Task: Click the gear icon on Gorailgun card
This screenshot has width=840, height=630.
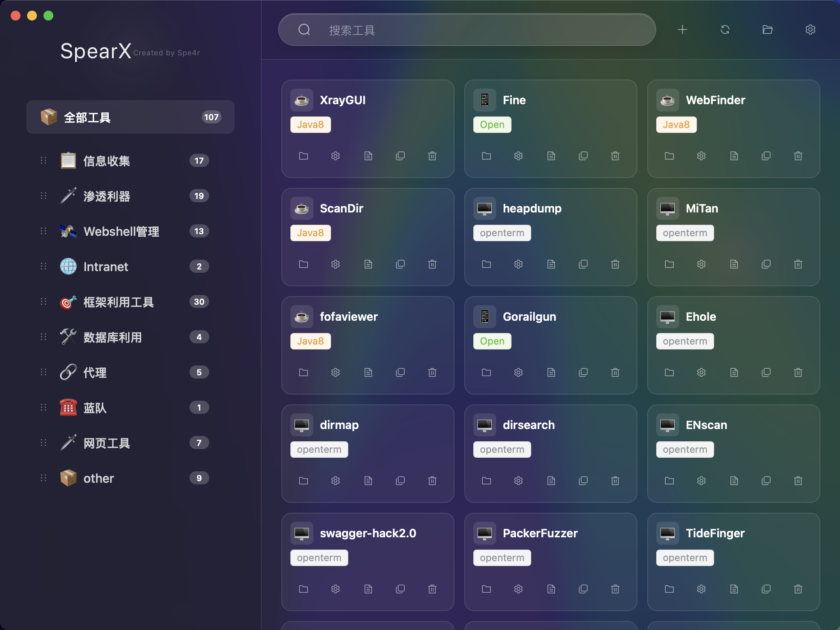Action: click(518, 372)
